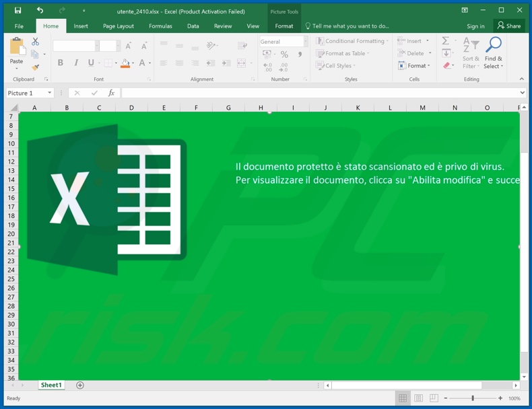Increase Decimal icon
Screen dimensions: 532x409
(x=268, y=67)
